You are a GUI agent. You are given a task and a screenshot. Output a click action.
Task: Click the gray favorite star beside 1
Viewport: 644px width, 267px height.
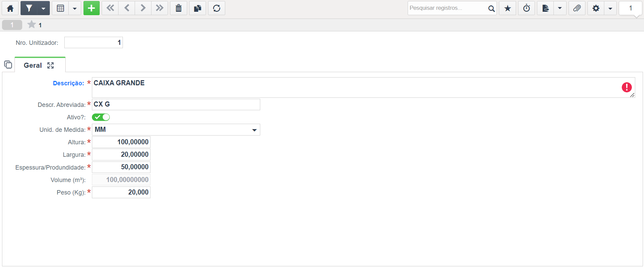pyautogui.click(x=32, y=25)
